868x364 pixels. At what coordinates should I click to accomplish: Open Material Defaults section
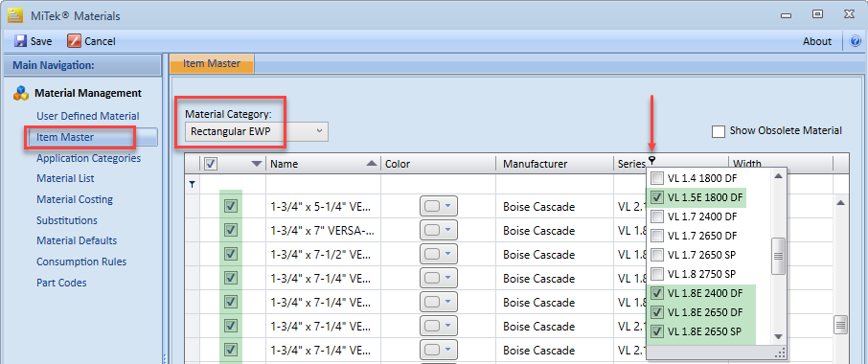[x=77, y=240]
